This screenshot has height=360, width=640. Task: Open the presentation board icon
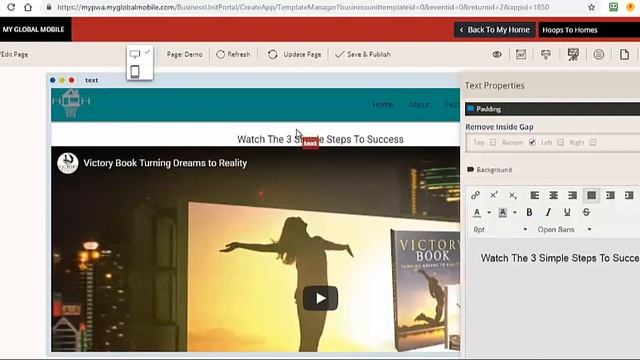click(573, 55)
